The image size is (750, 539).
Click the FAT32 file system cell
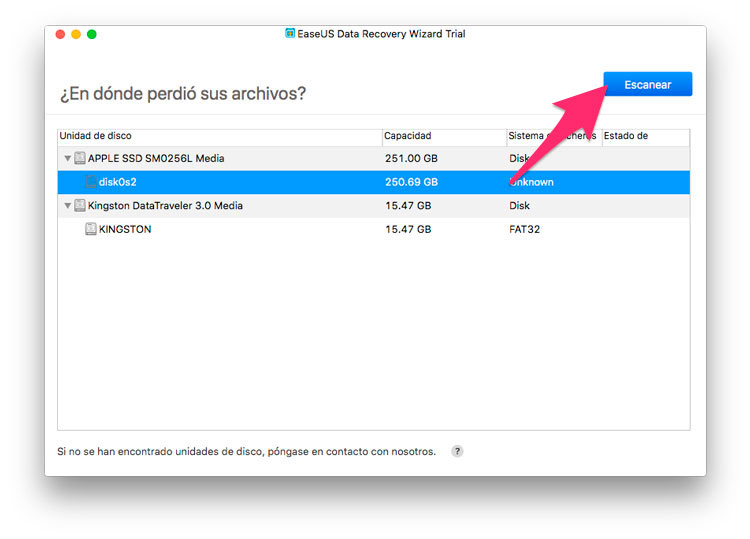524,229
